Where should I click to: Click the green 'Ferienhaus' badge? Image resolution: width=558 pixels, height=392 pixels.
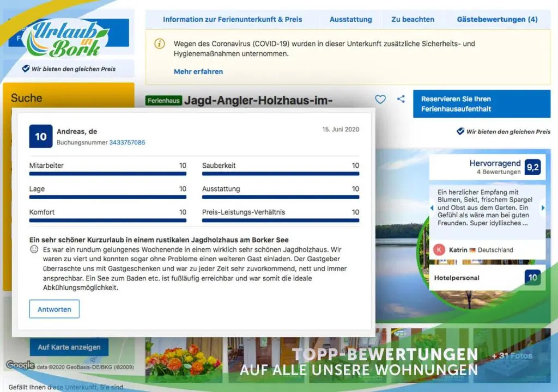[x=164, y=101]
